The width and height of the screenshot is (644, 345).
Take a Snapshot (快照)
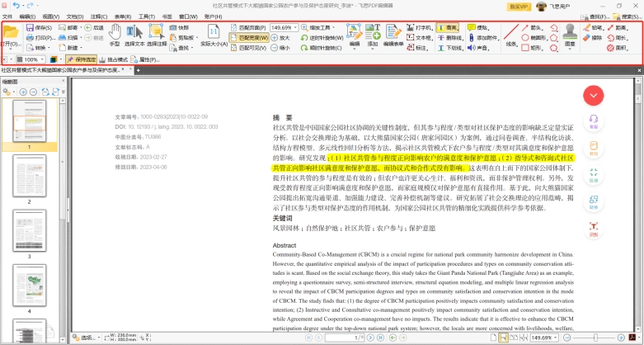180,27
